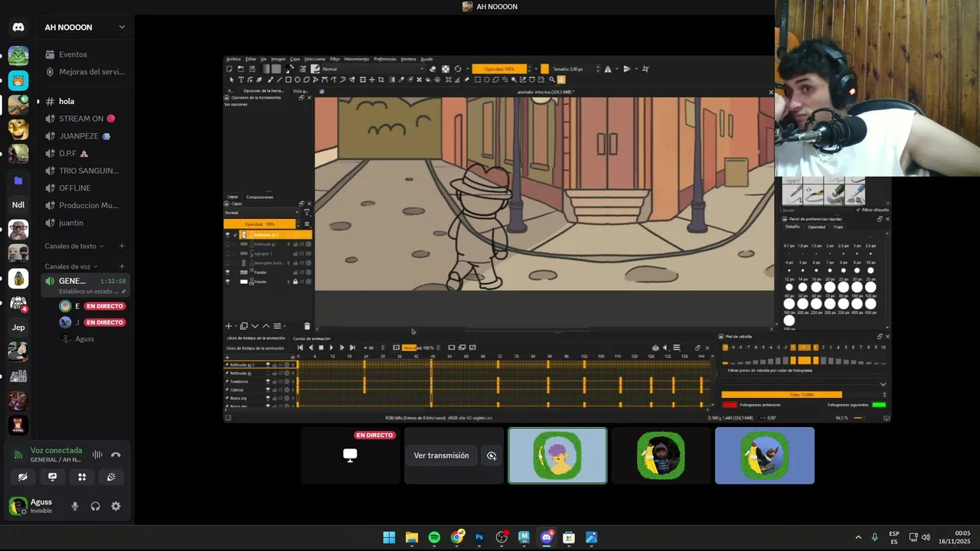
Task: Move the layer up with arrow icon
Action: 266,326
